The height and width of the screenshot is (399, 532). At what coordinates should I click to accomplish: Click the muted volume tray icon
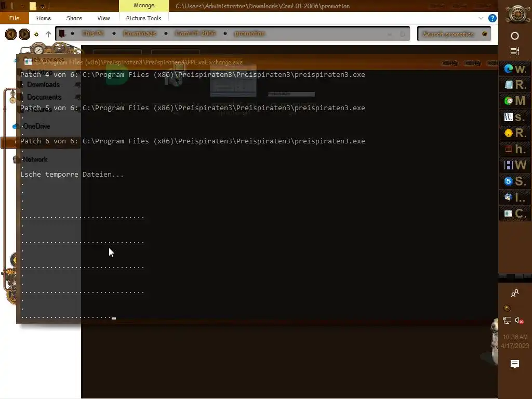(x=519, y=320)
